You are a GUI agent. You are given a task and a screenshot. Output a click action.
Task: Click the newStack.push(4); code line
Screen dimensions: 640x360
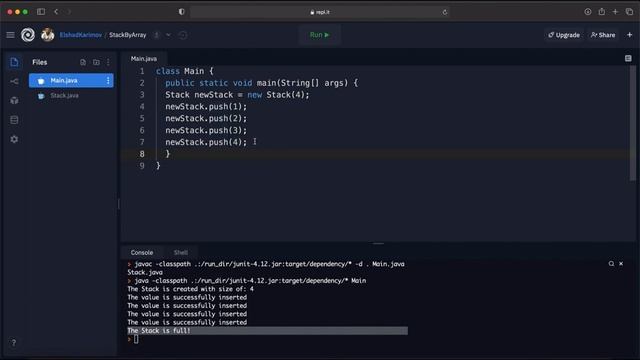tap(206, 142)
